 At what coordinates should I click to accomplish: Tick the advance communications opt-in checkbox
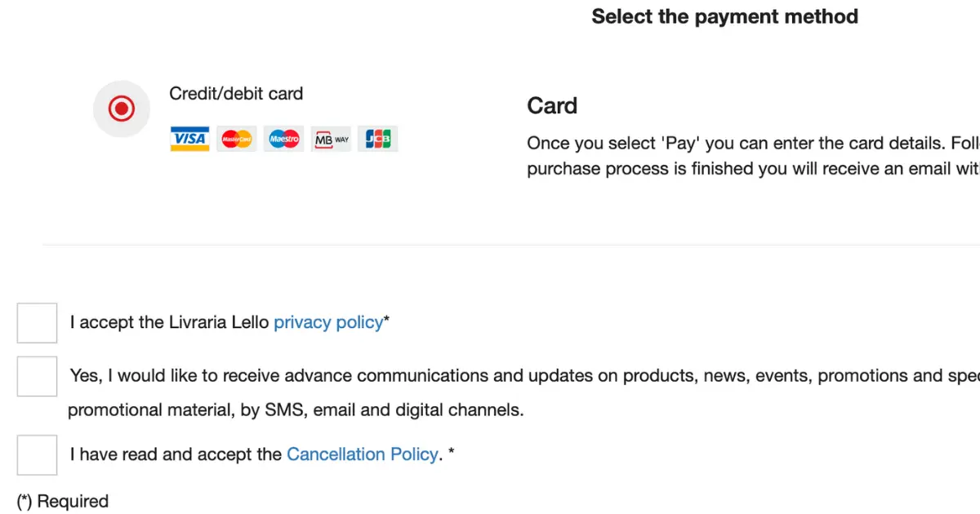click(37, 376)
